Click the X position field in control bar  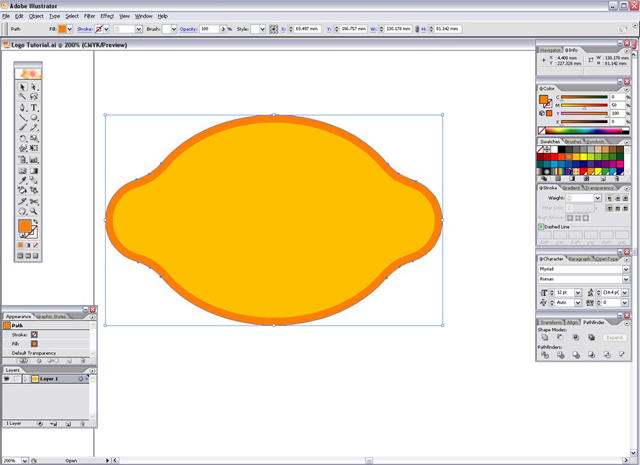coord(308,29)
